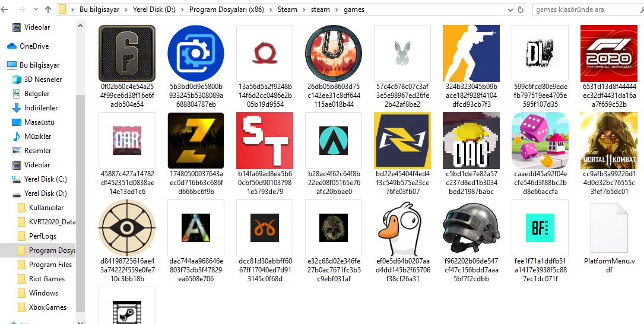Open the PerfLogs folder in sidebar
This screenshot has width=644, height=324.
click(42, 236)
